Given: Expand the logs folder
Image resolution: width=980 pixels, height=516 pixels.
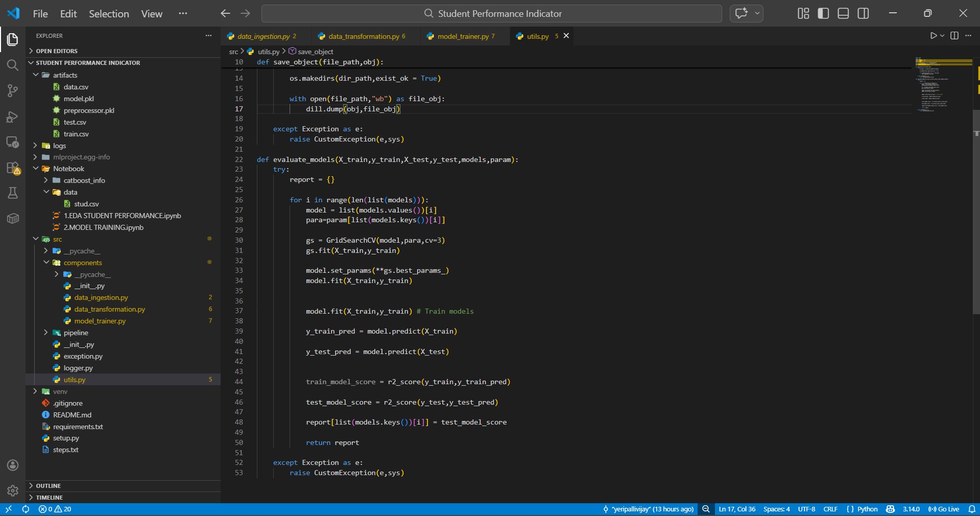Looking at the screenshot, I should coord(59,146).
